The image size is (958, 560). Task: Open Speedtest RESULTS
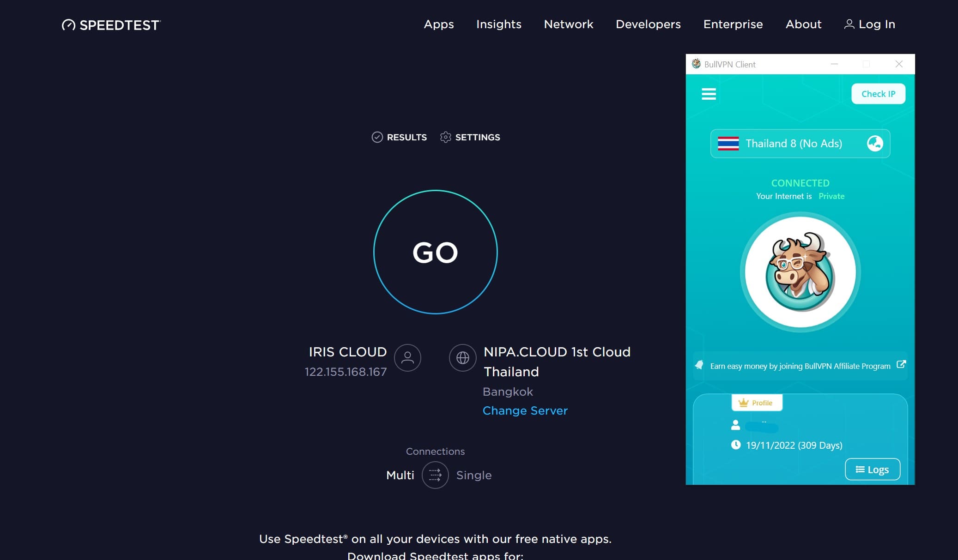coord(399,137)
